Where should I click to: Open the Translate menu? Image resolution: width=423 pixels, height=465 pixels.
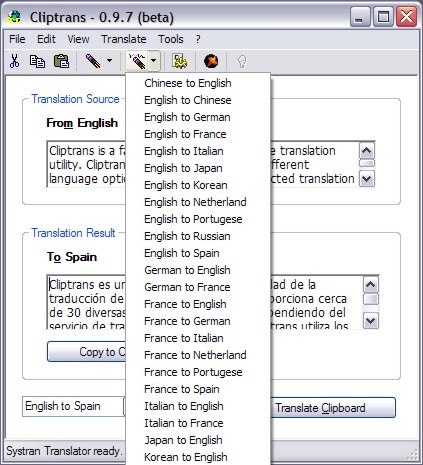coord(124,39)
